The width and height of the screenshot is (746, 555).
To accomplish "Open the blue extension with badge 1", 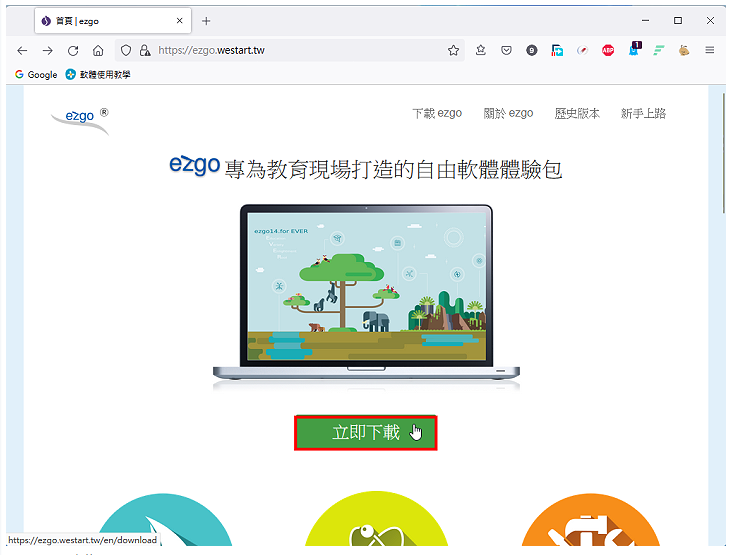I will [x=635, y=49].
